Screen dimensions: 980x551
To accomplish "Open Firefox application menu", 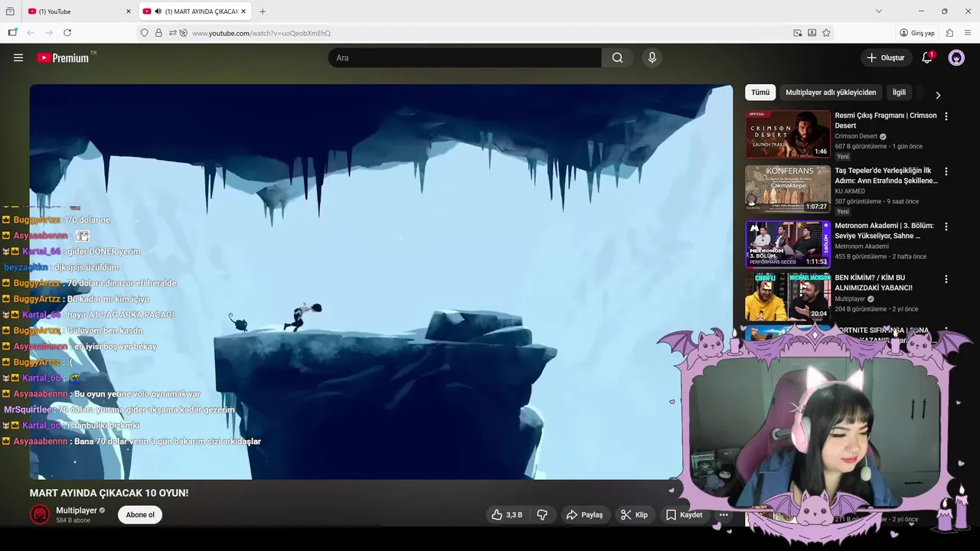I will point(968,33).
